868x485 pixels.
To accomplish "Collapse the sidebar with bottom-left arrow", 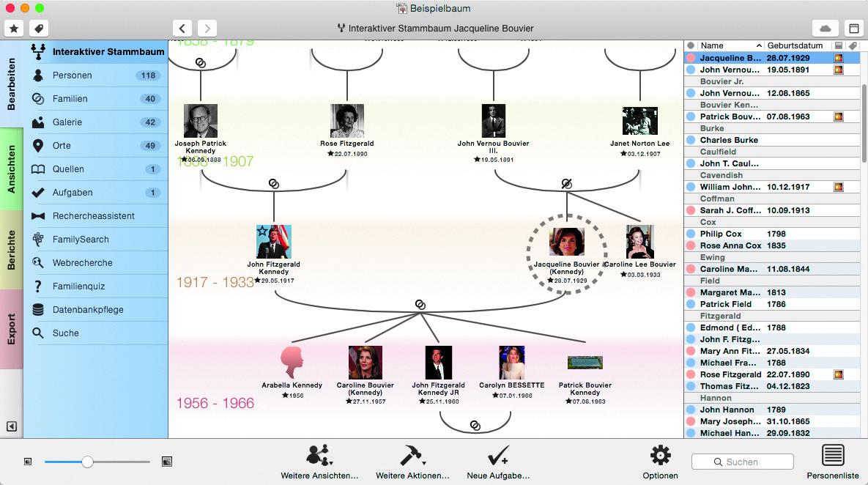I will pyautogui.click(x=12, y=426).
